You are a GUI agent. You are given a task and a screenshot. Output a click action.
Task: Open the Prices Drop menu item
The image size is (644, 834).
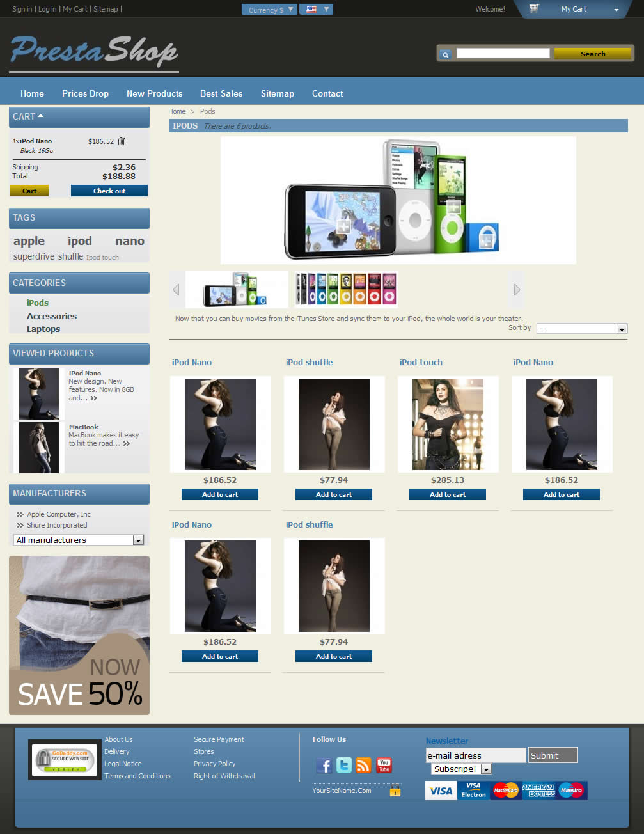click(85, 93)
